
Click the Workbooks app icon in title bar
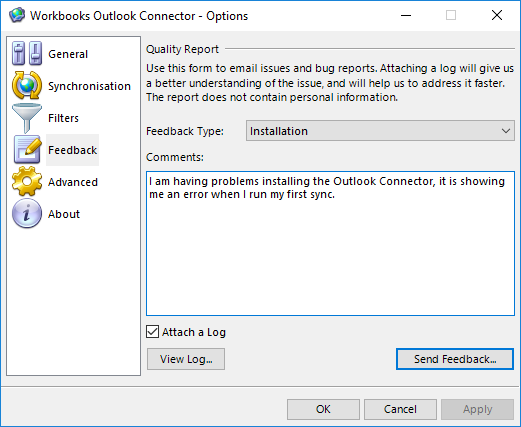pyautogui.click(x=17, y=15)
